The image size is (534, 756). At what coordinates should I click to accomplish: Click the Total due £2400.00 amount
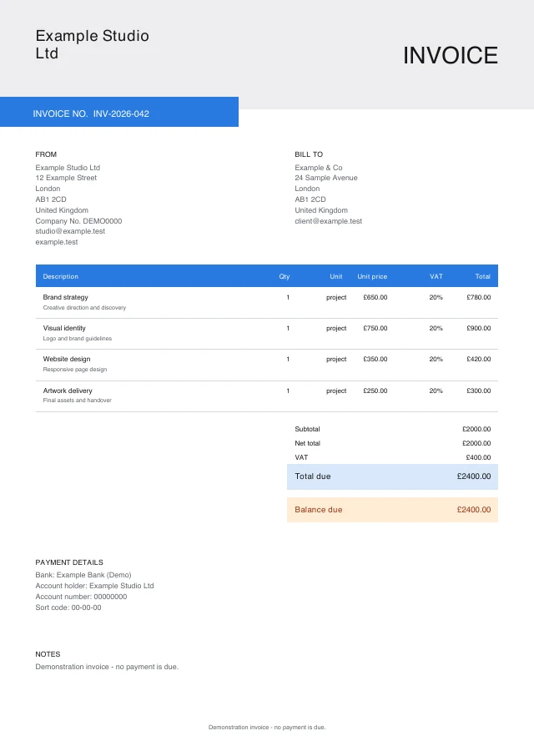(474, 476)
